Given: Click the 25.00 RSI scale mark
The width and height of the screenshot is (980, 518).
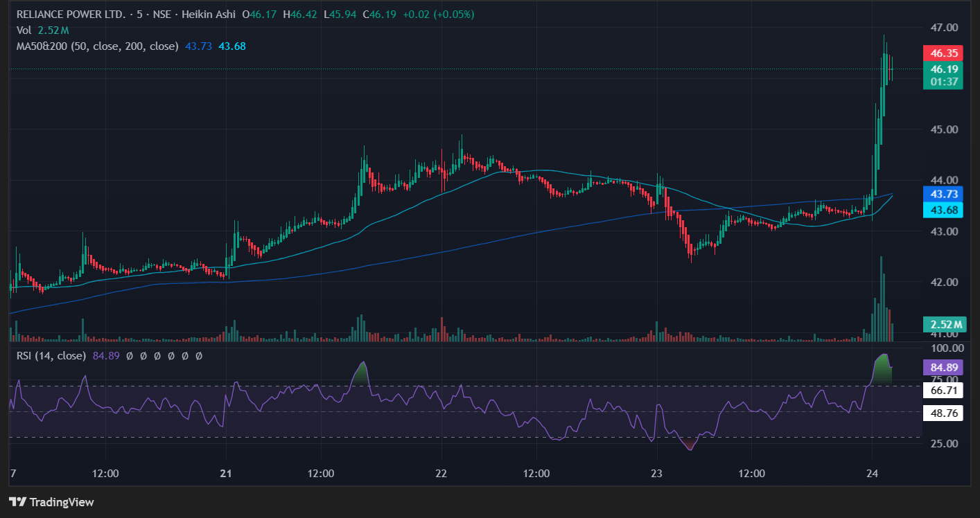Looking at the screenshot, I should pyautogui.click(x=944, y=443).
